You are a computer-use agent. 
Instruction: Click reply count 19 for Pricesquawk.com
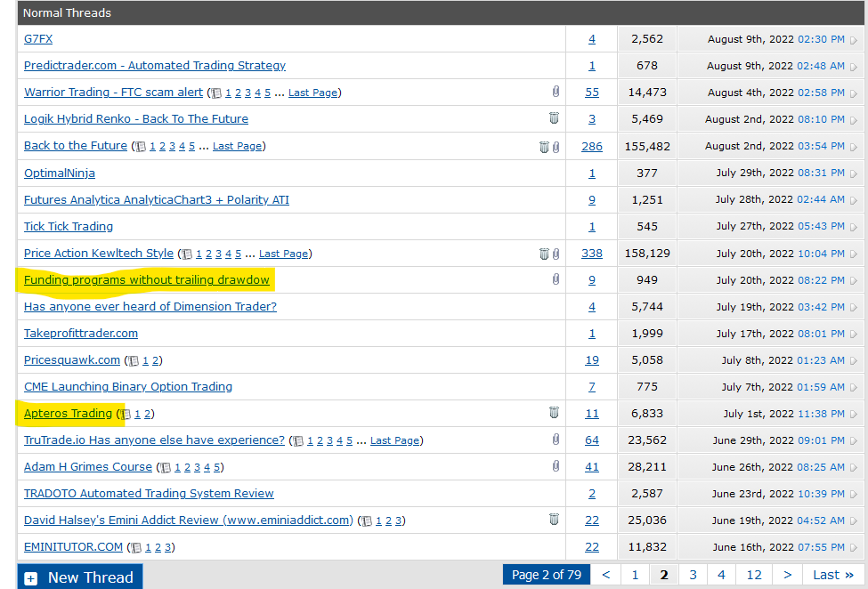tap(592, 360)
